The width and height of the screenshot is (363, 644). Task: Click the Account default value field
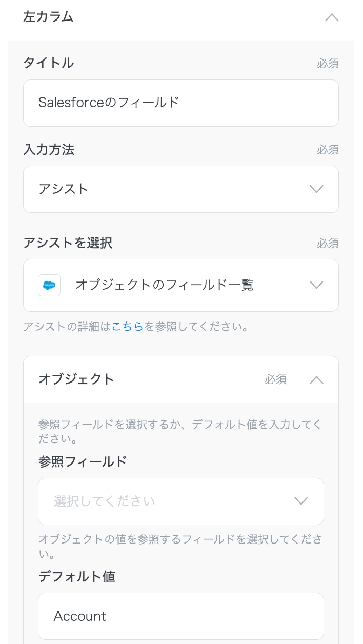point(180,616)
